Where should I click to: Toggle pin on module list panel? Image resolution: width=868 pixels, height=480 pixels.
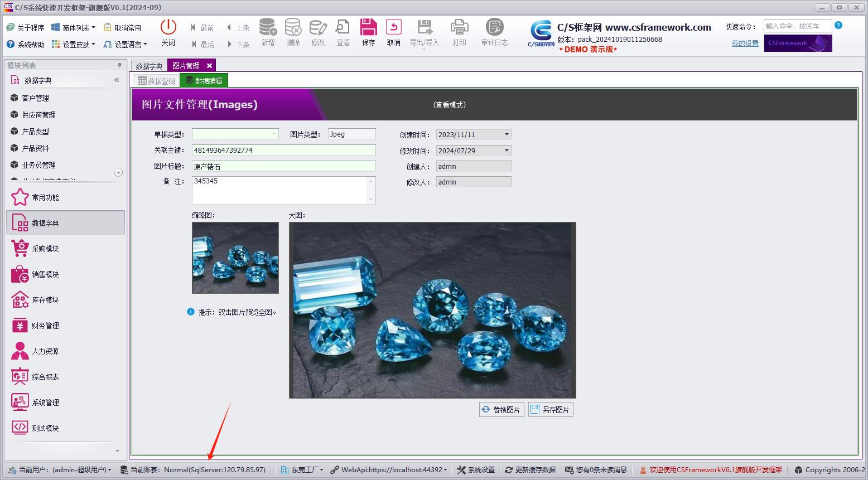119,65
